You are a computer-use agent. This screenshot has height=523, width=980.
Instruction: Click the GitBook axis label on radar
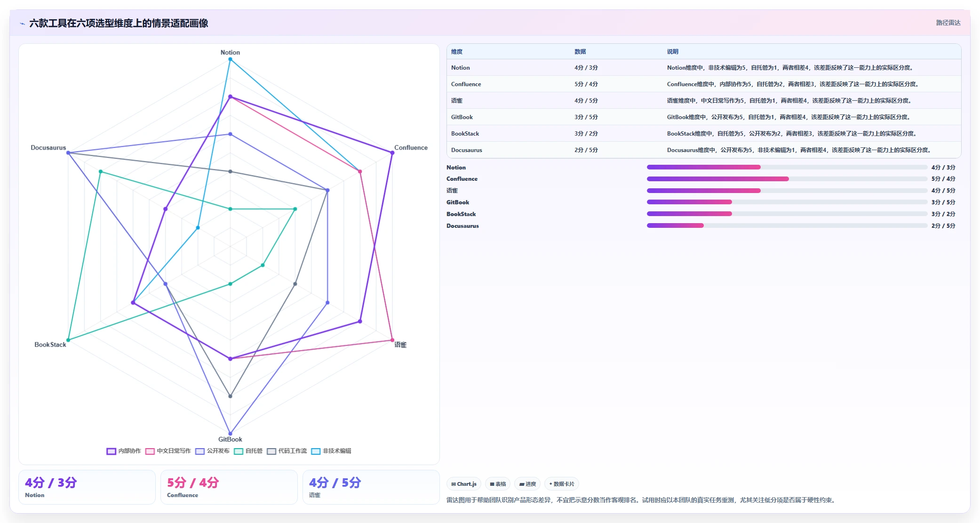click(x=230, y=439)
